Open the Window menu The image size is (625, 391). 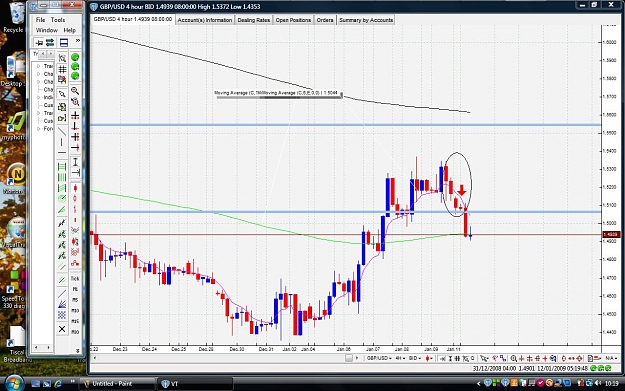point(47,30)
